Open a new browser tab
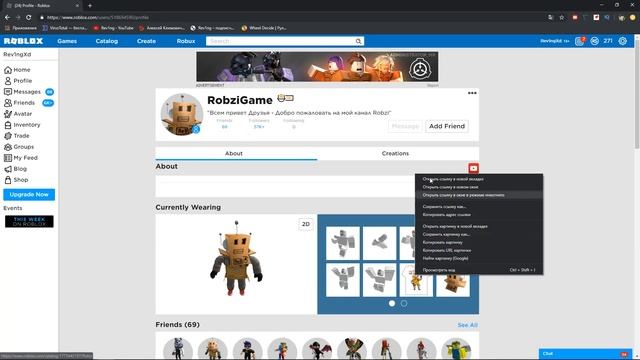Viewport: 640px width, 360px height. 90,6
